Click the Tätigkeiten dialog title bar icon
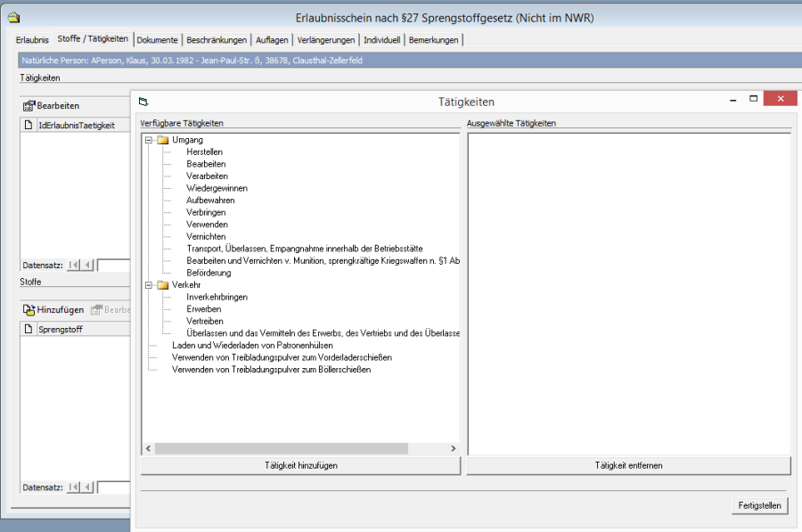Image resolution: width=802 pixels, height=532 pixels. tap(143, 102)
